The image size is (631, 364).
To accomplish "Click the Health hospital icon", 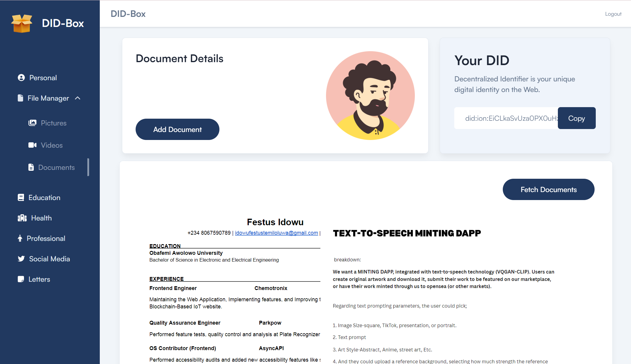I will click(22, 218).
